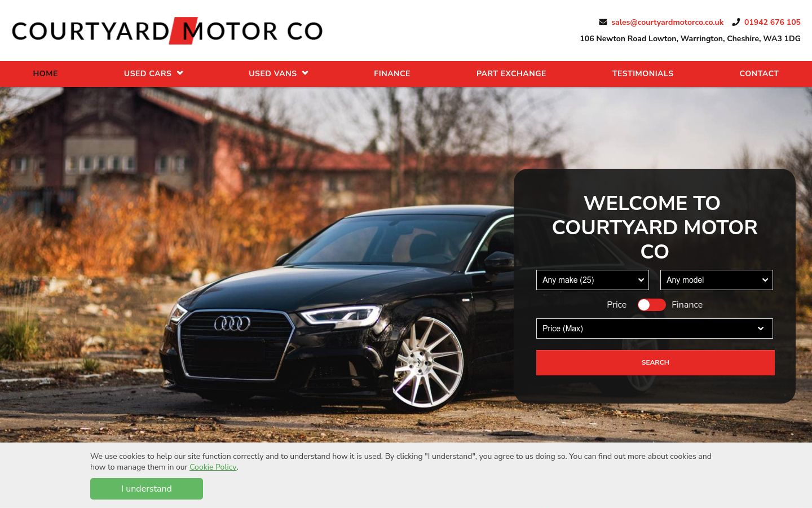Click the Home menu item
Viewport: 812px width, 508px height.
(x=45, y=73)
